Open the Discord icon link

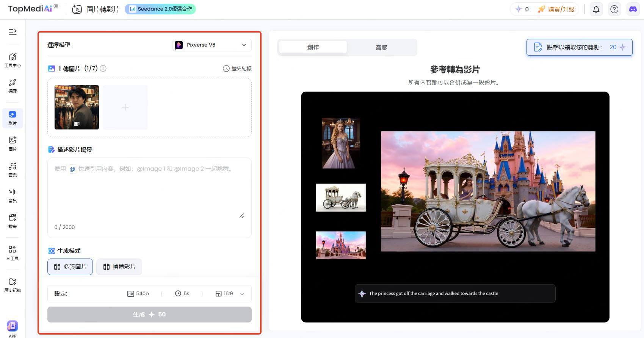tap(633, 9)
